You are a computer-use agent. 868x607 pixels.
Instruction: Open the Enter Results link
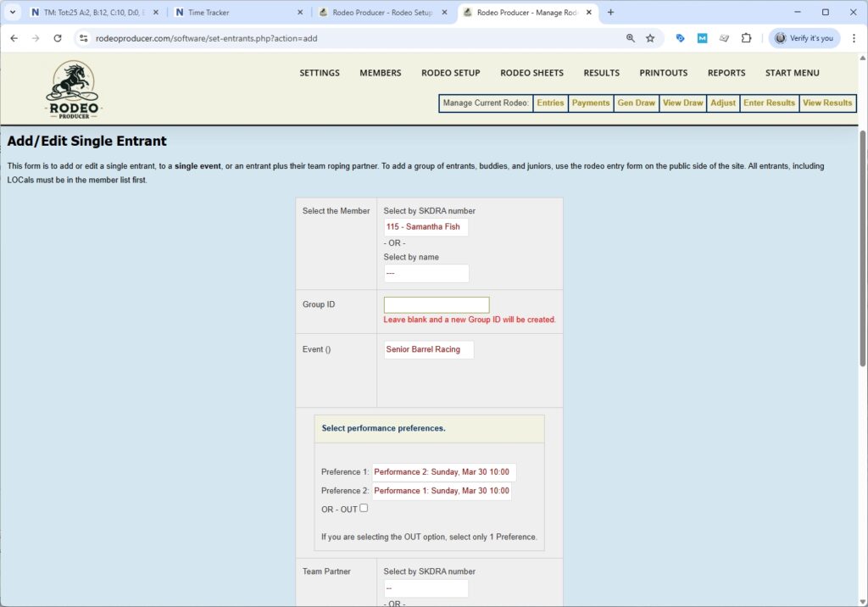pyautogui.click(x=769, y=103)
